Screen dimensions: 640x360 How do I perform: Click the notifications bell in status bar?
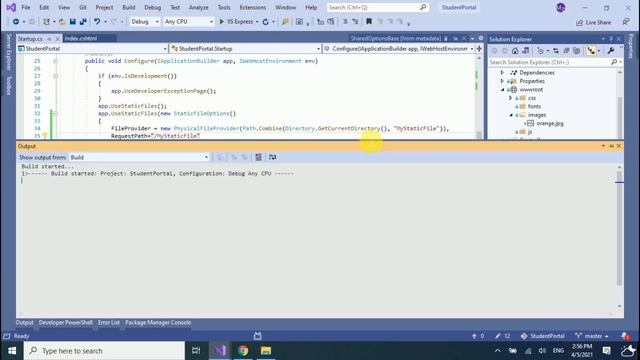click(x=626, y=336)
